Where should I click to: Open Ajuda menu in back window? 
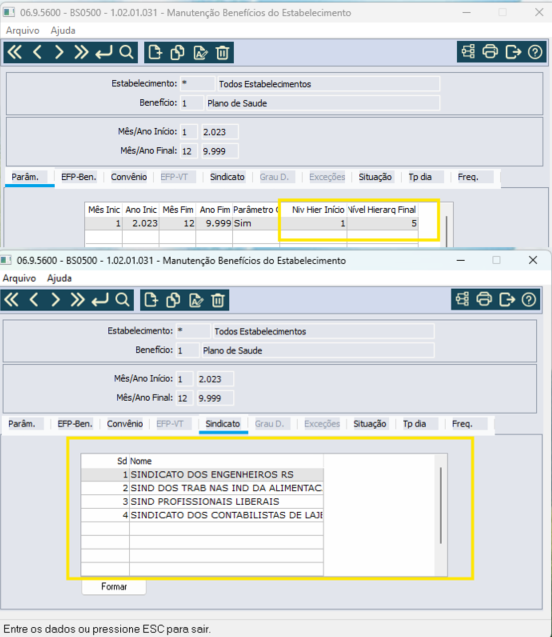(63, 30)
